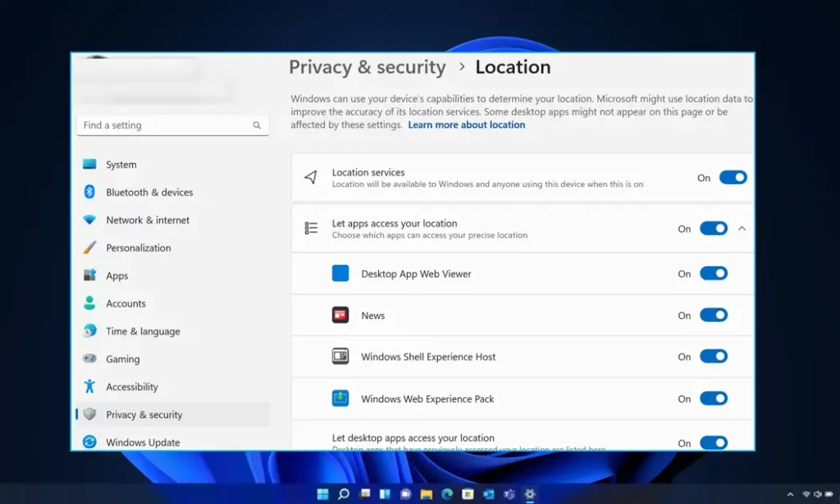Click the Windows Update sync icon

(89, 442)
